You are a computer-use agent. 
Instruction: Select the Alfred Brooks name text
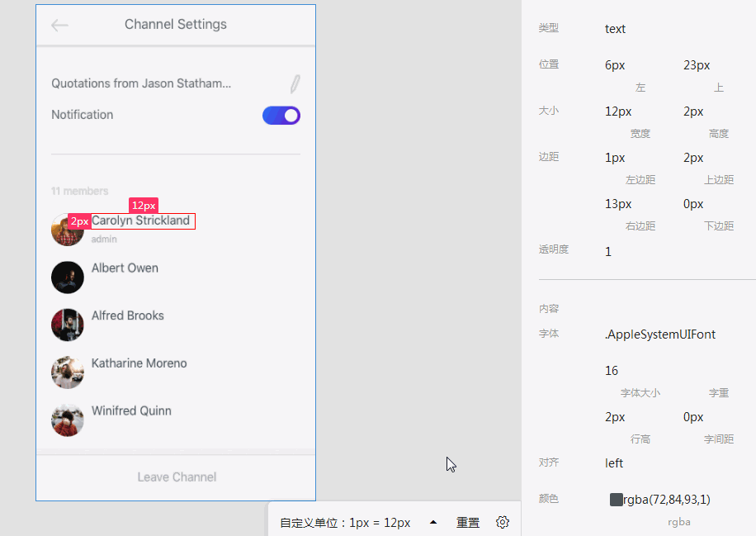[128, 315]
